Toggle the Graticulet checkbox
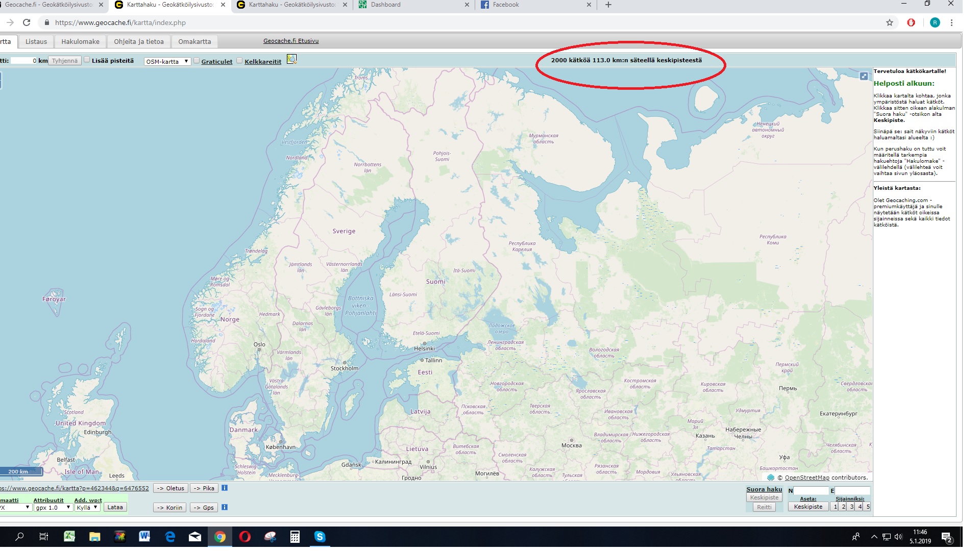This screenshot has width=980, height=551. click(196, 61)
